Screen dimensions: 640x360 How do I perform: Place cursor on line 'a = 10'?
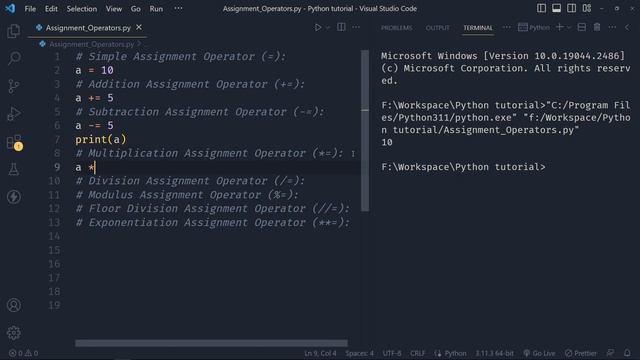click(94, 70)
